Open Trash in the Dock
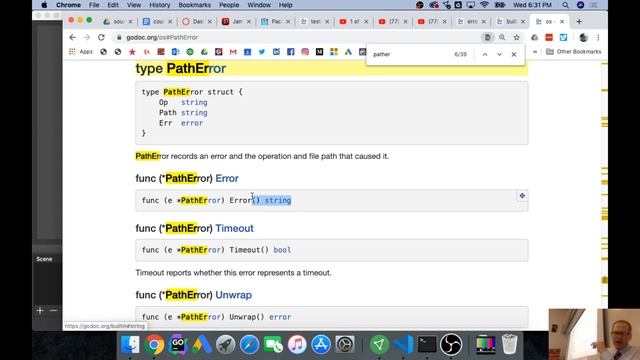Viewport: 640px width, 360px height. 509,344
